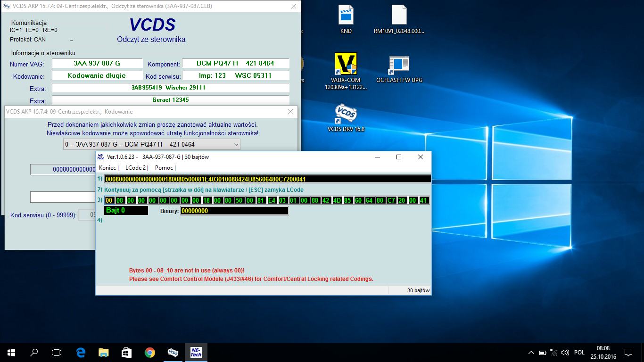Open the Action Center notification icon
The width and height of the screenshot is (644, 362).
tap(628, 352)
